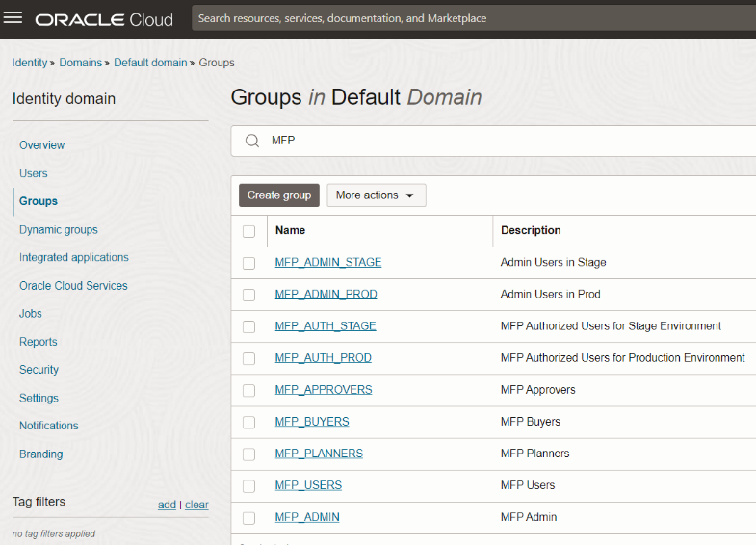Screen dimensions: 756x545
Task: Click the 'Admin Users in Prod' description
Action: click(550, 294)
